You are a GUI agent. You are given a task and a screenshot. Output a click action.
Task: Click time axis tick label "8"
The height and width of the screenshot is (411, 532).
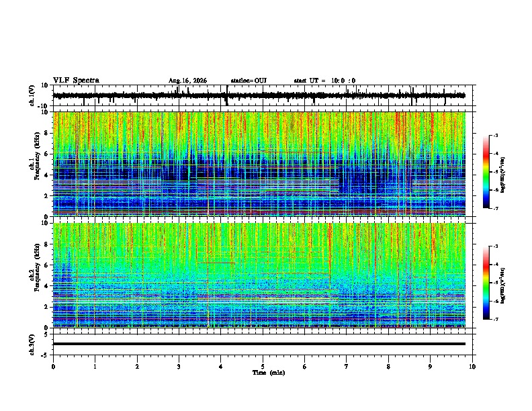[388, 367]
